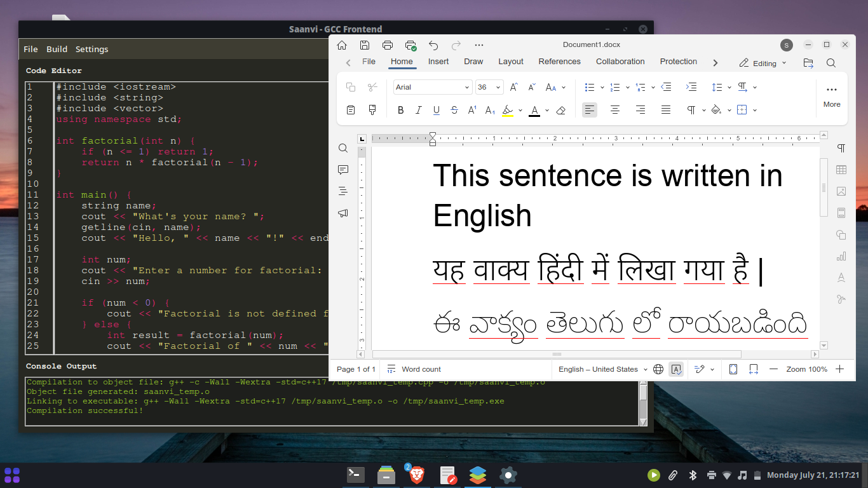Open the home file icon in editor

[x=342, y=45]
